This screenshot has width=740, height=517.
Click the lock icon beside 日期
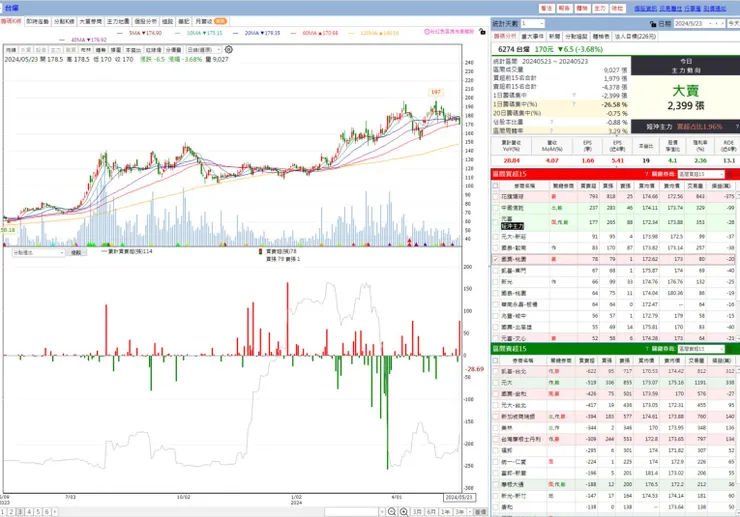653,24
